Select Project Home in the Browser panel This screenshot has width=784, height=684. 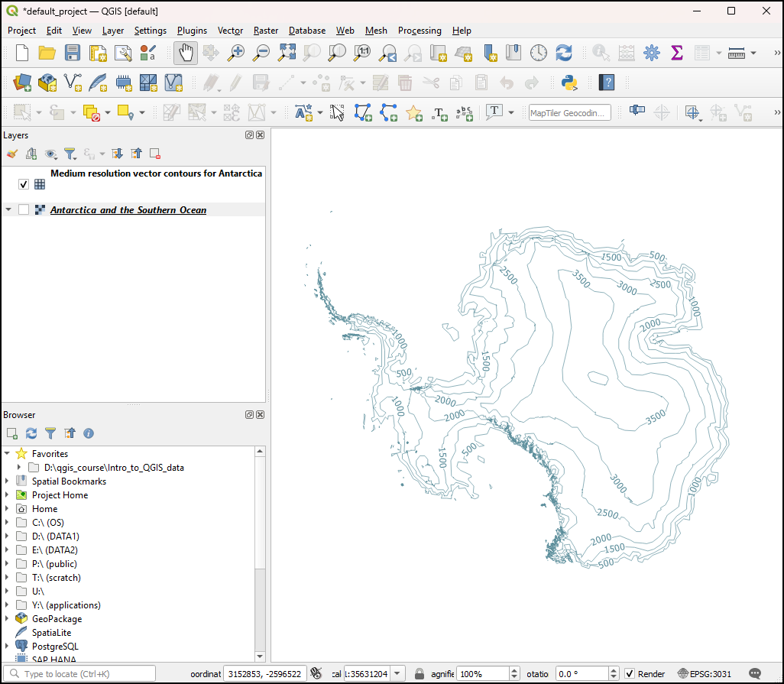tap(60, 495)
